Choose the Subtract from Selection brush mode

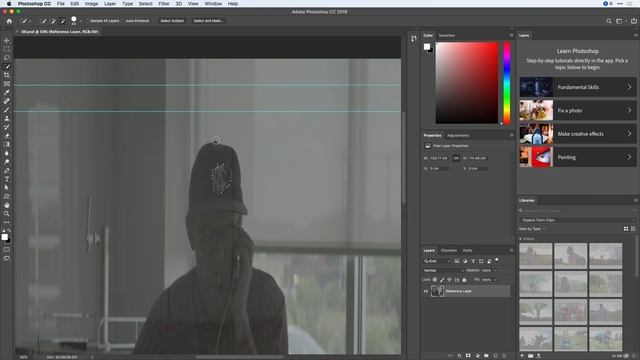[62, 21]
